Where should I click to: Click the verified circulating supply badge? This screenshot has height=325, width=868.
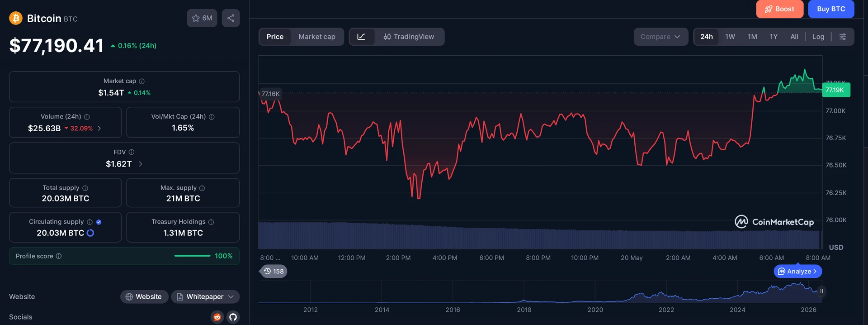pyautogui.click(x=99, y=222)
